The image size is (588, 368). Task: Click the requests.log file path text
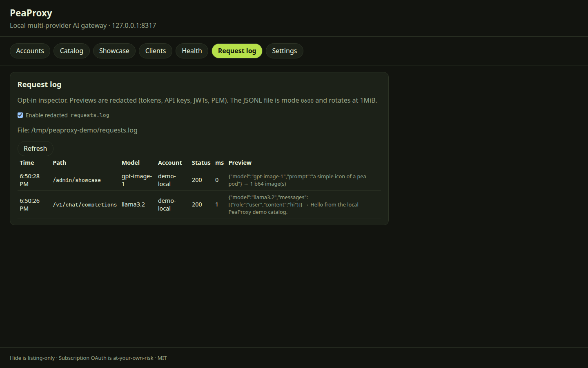pyautogui.click(x=78, y=130)
